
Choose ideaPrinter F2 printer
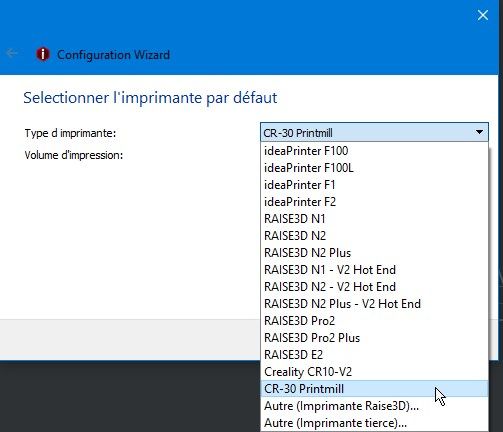pos(374,202)
